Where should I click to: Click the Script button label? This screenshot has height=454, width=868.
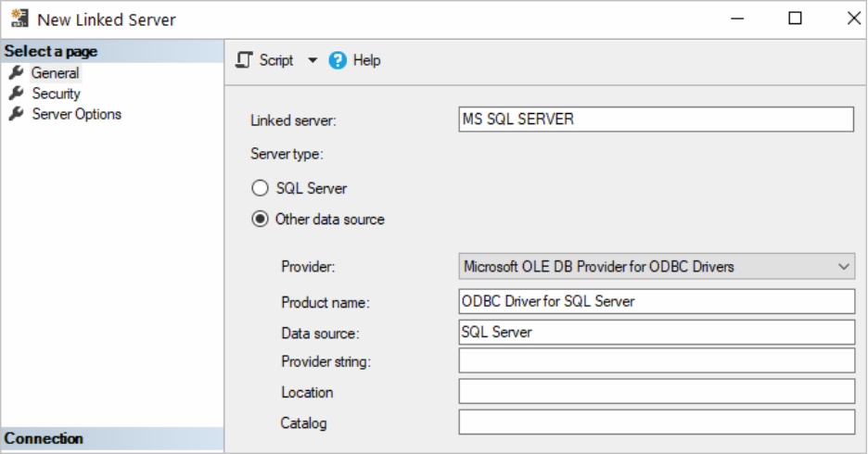tap(276, 60)
